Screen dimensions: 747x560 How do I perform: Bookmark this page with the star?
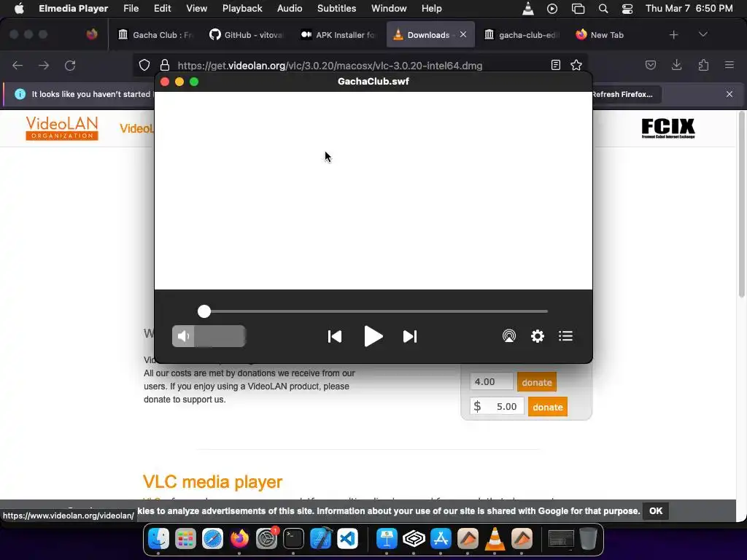[576, 65]
